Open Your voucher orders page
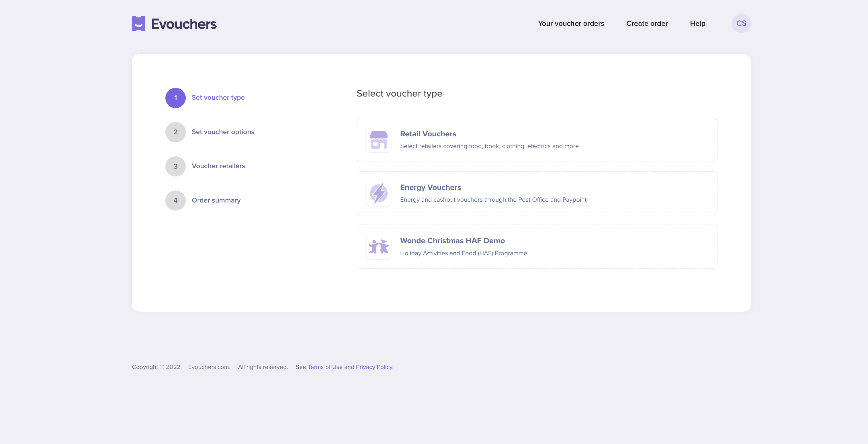 point(571,23)
